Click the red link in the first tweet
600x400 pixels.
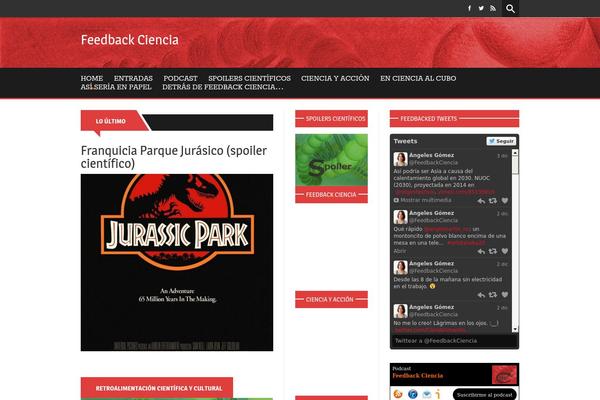click(x=445, y=192)
